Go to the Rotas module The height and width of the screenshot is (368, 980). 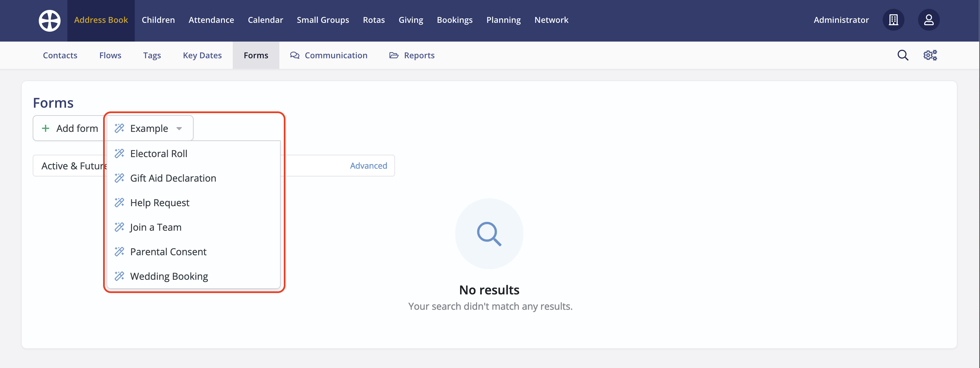click(374, 20)
